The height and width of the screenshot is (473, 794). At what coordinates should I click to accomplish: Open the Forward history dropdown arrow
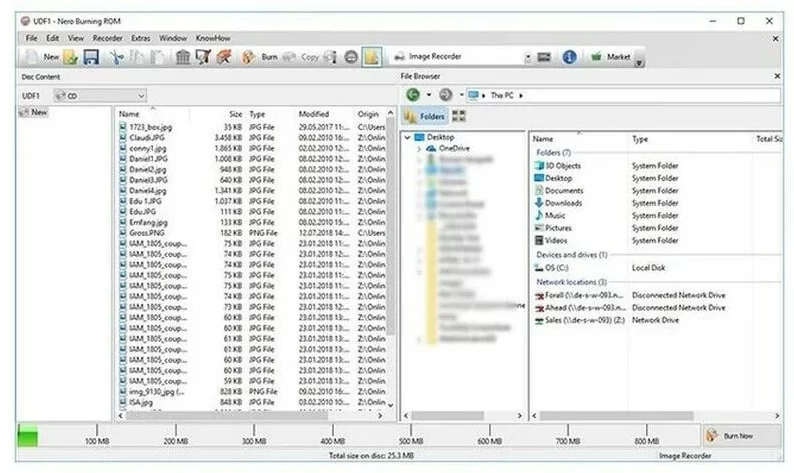461,95
